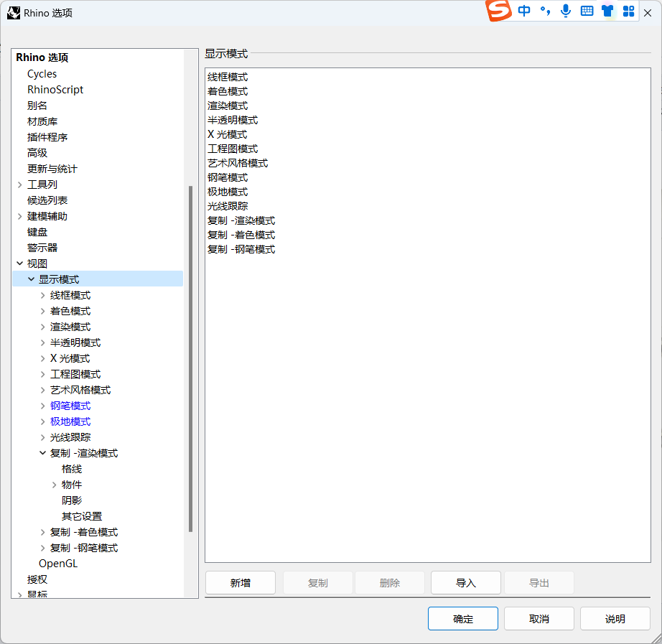Toggle Sogou Chinese input mode 中
The height and width of the screenshot is (644, 662).
524,11
